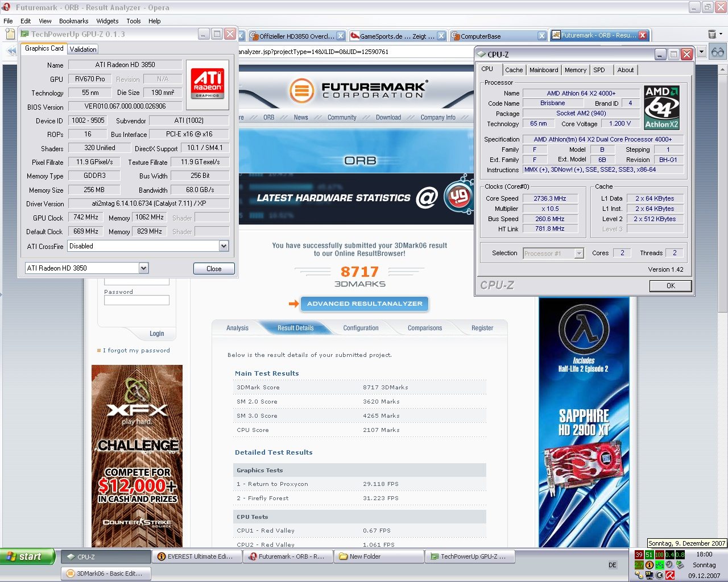Click the Login button on the webpage
The width and height of the screenshot is (728, 582).
tap(156, 334)
